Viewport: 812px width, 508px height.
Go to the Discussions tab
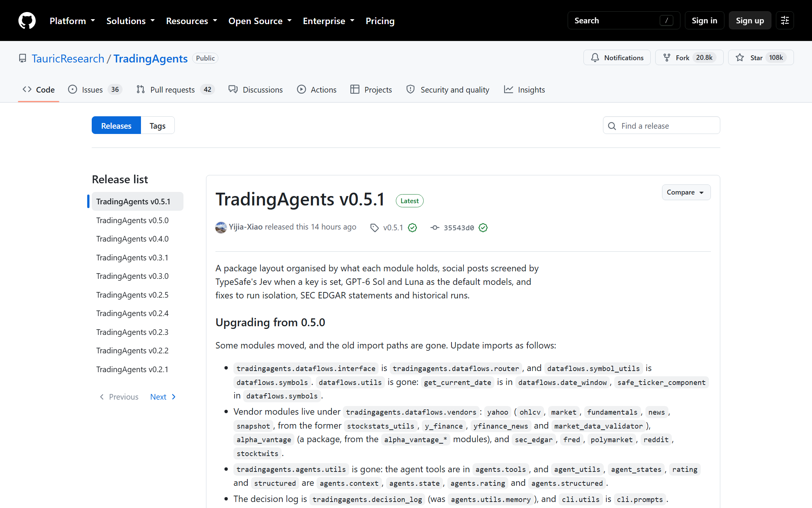pos(256,90)
